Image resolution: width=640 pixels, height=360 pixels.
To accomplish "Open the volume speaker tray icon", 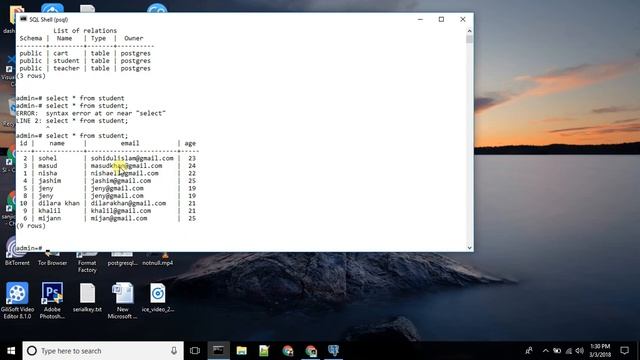I will (x=580, y=351).
